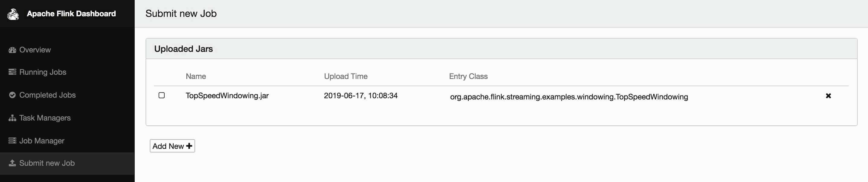Click the Name column header
Screen dimensions: 868x182
pyautogui.click(x=196, y=76)
